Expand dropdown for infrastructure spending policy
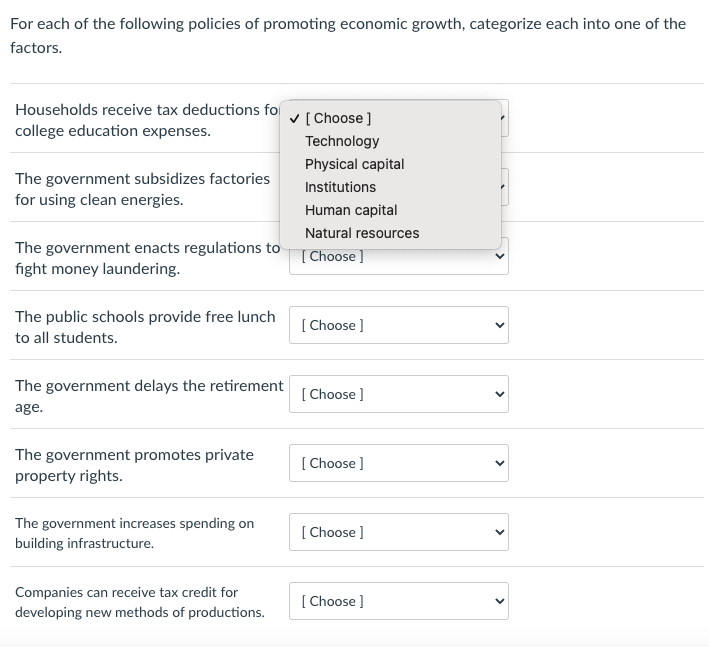The image size is (709, 647). pos(398,532)
